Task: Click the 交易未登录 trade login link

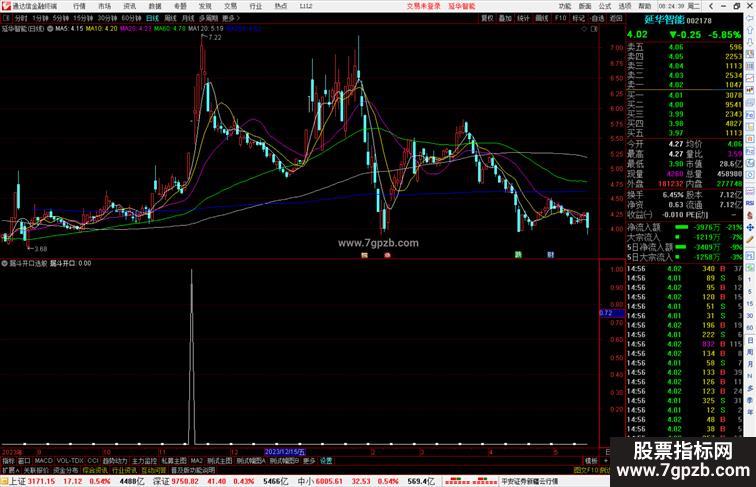Action: click(x=423, y=6)
